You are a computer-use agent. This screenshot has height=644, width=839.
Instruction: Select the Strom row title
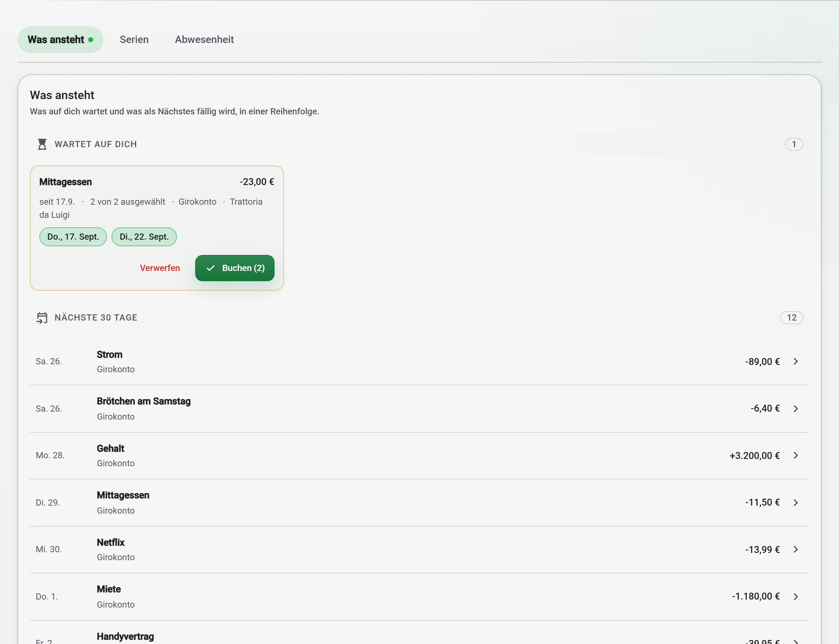click(110, 354)
